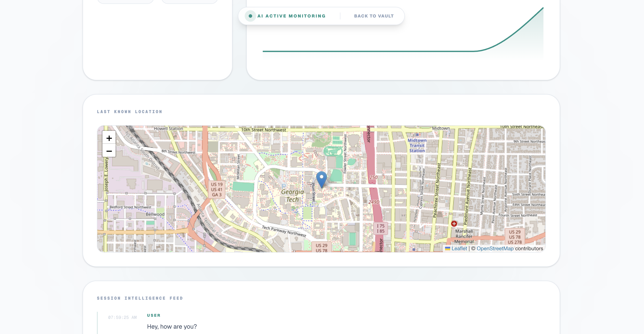644x334 pixels.
Task: Click the Georgia Tech map label
Action: click(292, 196)
